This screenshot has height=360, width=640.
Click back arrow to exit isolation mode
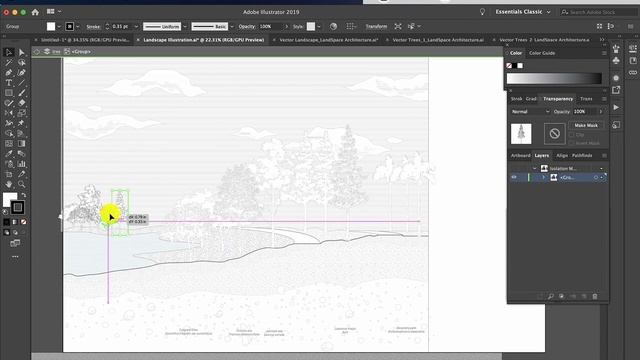pos(37,52)
